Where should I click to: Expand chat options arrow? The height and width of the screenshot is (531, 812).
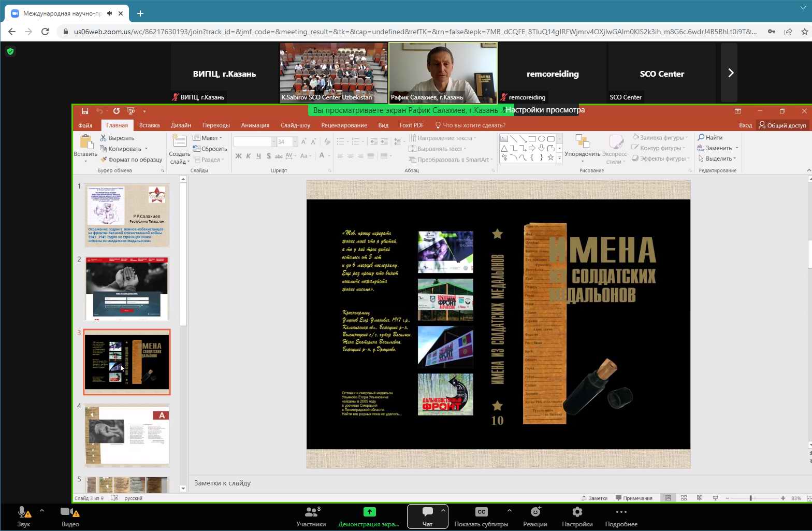click(443, 510)
